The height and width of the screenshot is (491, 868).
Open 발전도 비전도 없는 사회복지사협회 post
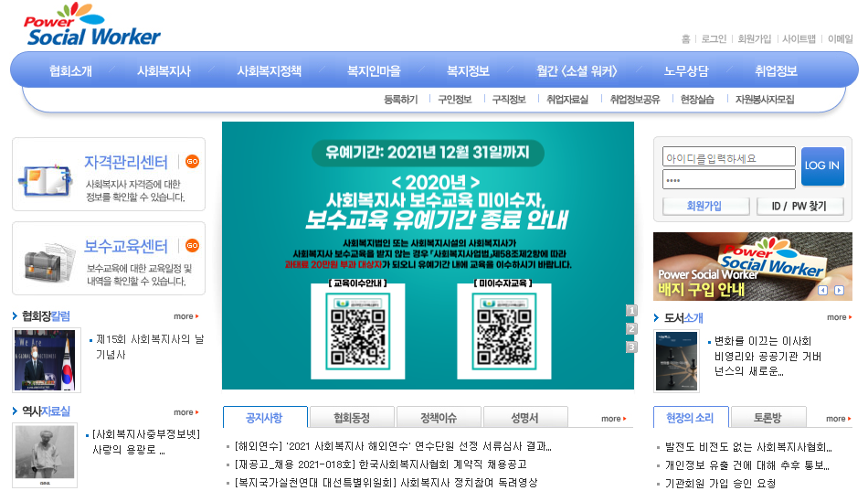[748, 447]
